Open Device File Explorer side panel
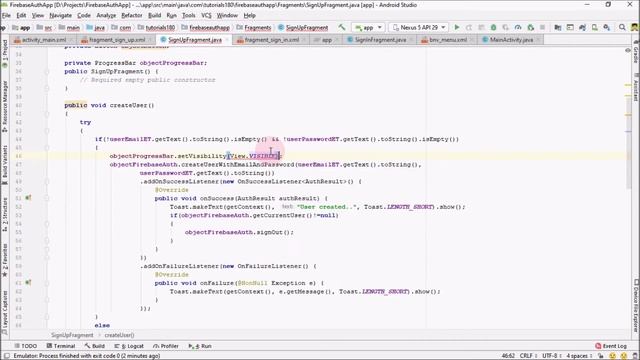Image resolution: width=640 pixels, height=360 pixels. [x=636, y=305]
